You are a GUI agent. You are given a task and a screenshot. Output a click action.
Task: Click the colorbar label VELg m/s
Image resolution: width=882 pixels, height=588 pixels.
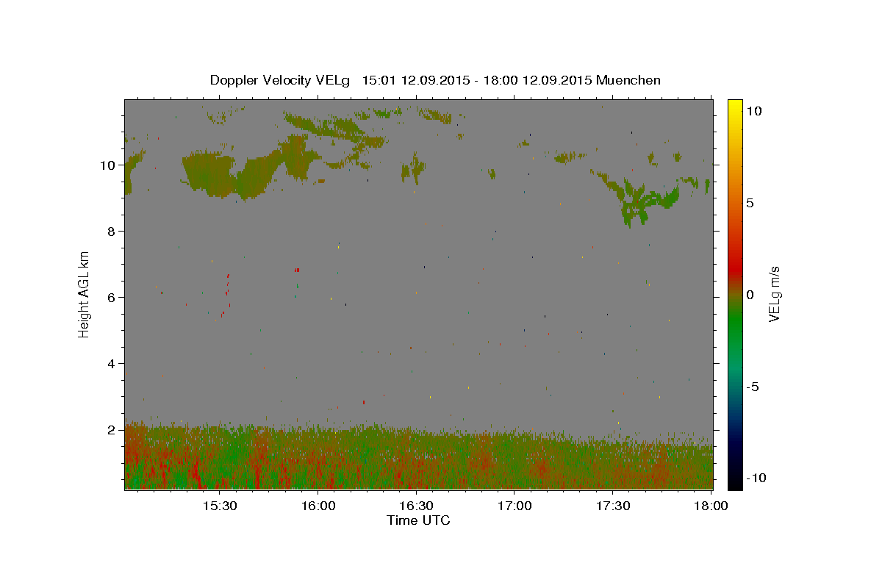[x=775, y=294]
